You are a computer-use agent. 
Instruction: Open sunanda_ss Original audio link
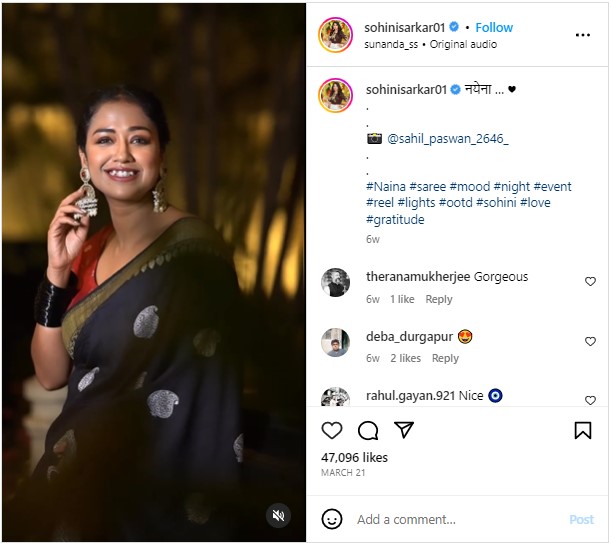[x=431, y=44]
